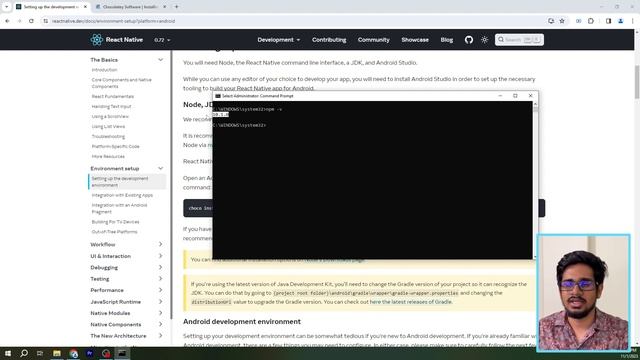640x360 pixels.
Task: Open the GitHub repository icon
Action: coord(469,40)
